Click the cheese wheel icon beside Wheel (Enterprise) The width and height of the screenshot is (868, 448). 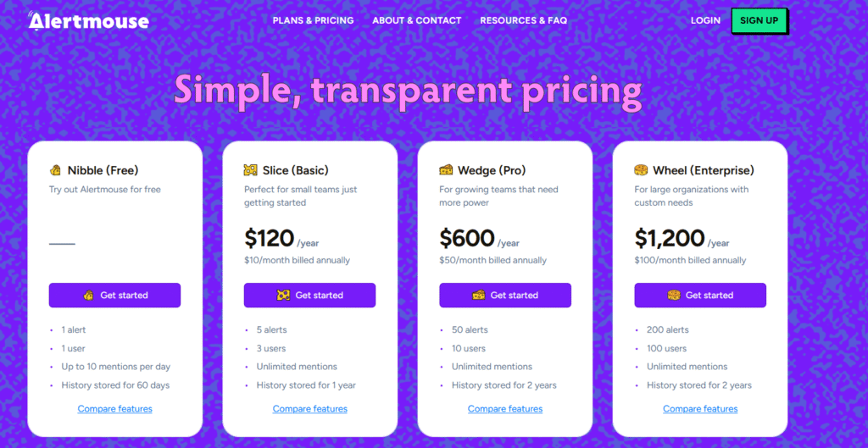pyautogui.click(x=641, y=170)
